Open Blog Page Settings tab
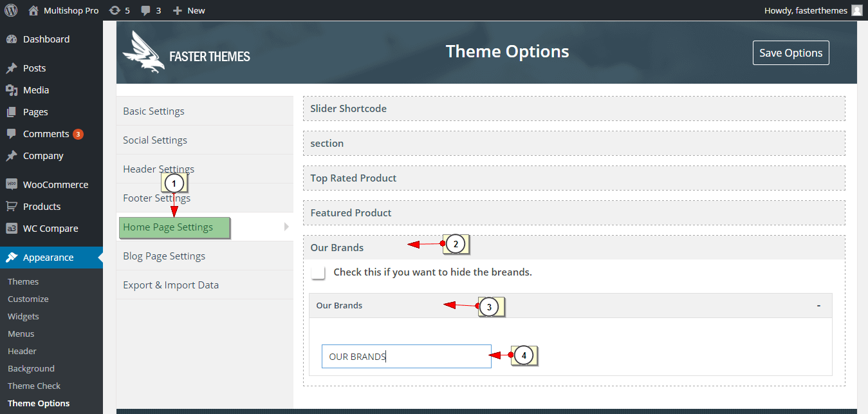The height and width of the screenshot is (414, 868). point(205,256)
